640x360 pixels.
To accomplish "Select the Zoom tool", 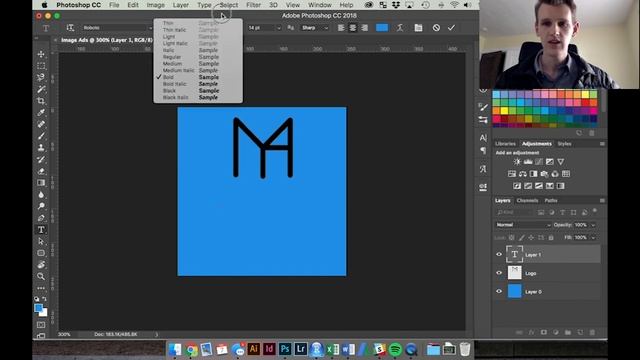I will pos(41,276).
